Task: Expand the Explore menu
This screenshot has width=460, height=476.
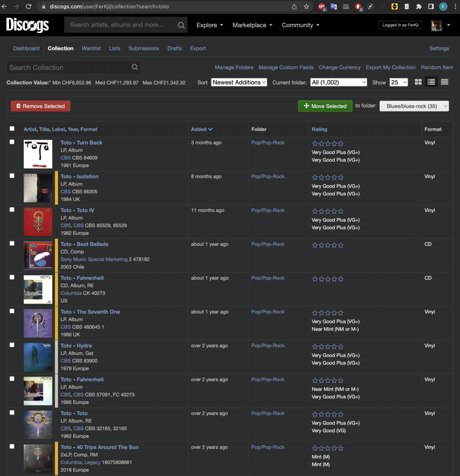Action: tap(210, 25)
